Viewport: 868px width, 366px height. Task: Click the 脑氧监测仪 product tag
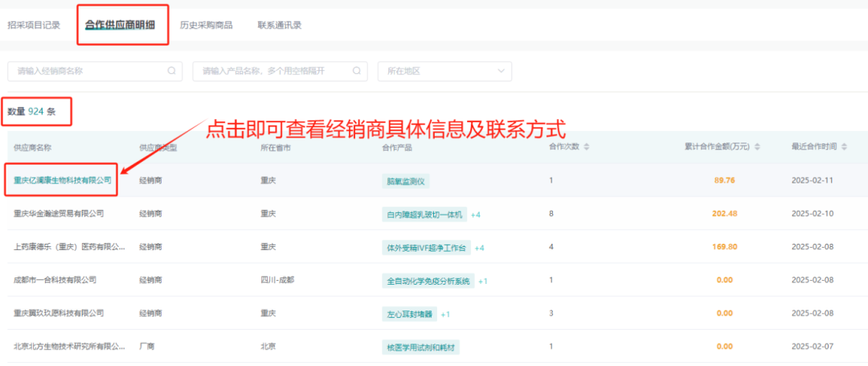click(x=406, y=181)
